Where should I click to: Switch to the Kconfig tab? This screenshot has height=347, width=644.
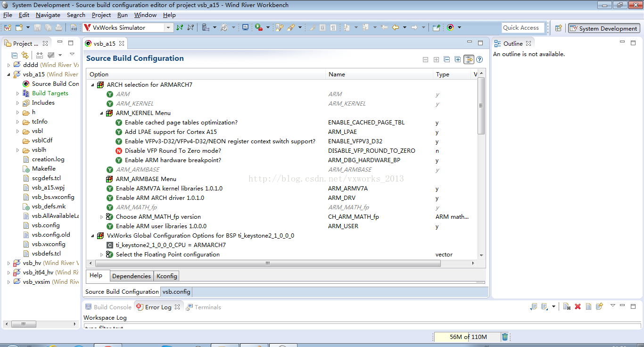[x=167, y=276]
